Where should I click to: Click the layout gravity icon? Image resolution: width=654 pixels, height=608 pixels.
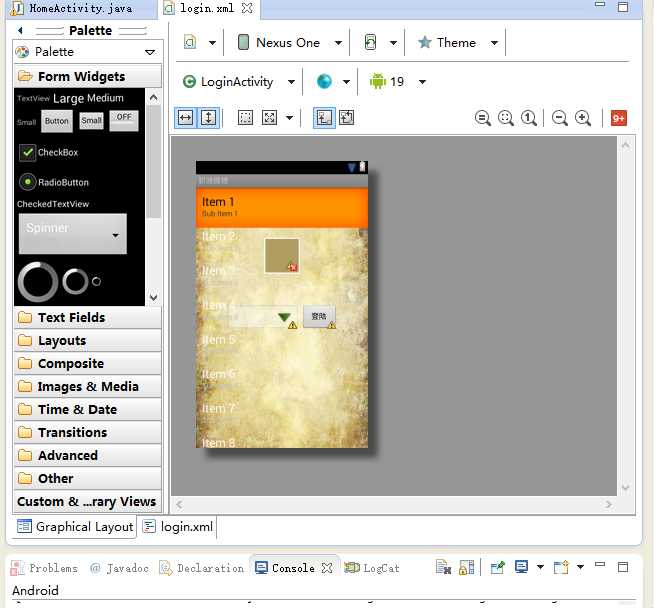coord(269,118)
